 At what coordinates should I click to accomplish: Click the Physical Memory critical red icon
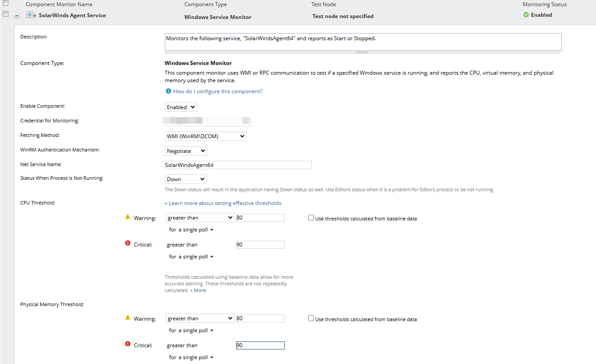(128, 344)
